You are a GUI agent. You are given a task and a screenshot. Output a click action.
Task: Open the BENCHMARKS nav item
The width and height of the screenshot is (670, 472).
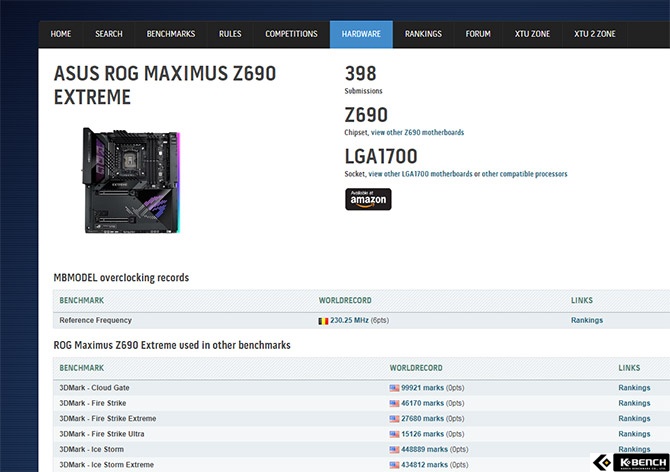[170, 34]
